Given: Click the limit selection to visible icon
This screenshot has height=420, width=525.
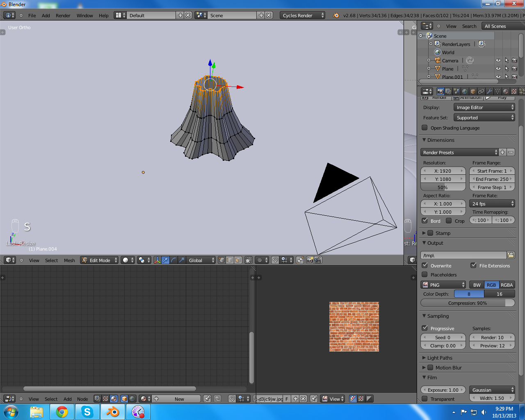Looking at the screenshot, I should click(249, 260).
